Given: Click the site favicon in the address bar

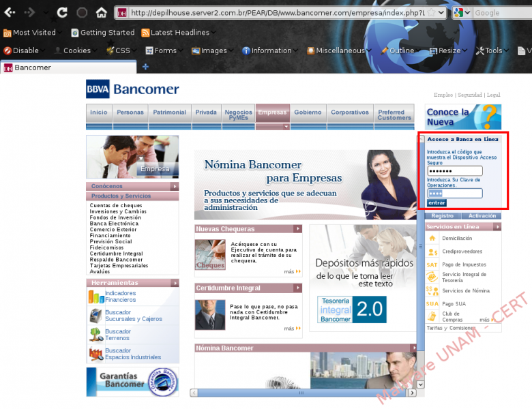Looking at the screenshot, I should click(122, 13).
